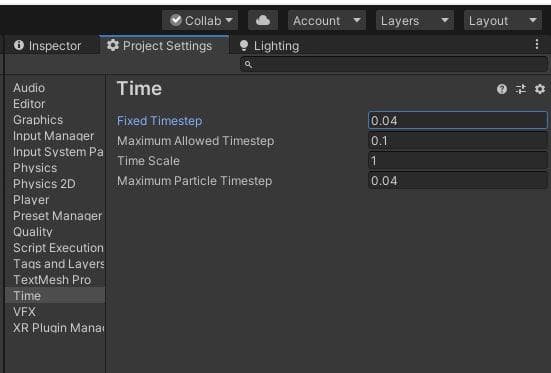Click the search magnifier icon

click(x=248, y=64)
